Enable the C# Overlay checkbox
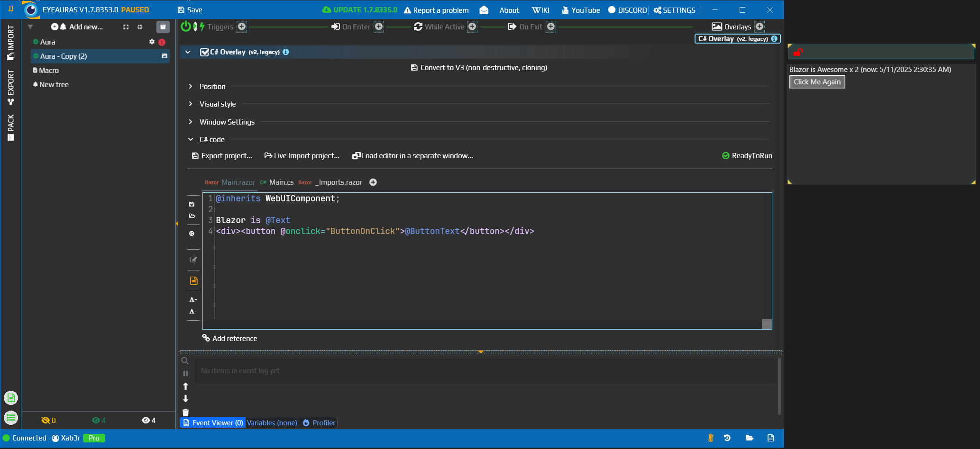 tap(204, 52)
